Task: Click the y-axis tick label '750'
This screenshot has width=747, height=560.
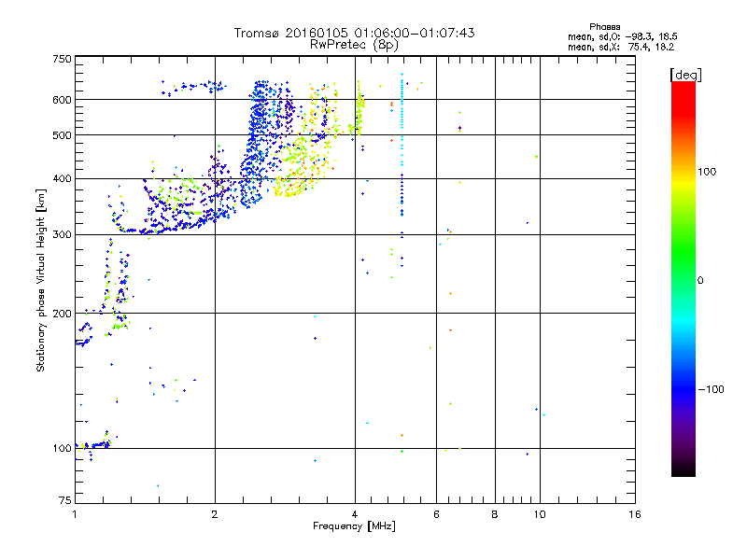Action: click(62, 59)
